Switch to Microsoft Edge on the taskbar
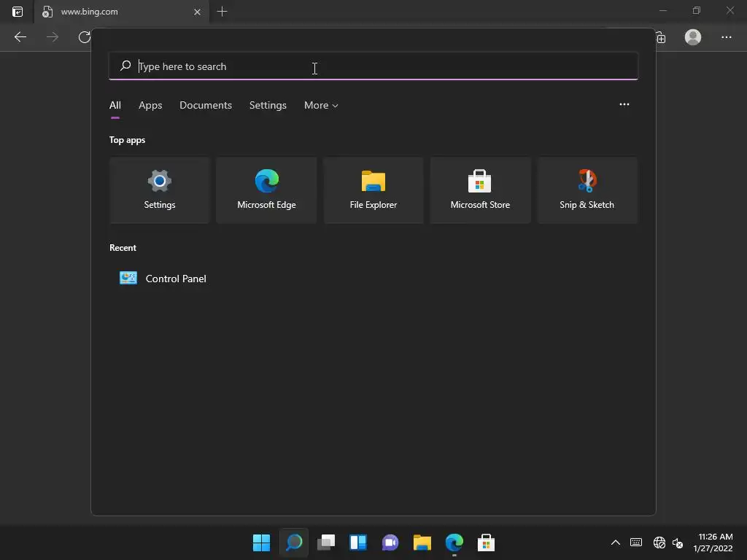Image resolution: width=747 pixels, height=560 pixels. (454, 542)
